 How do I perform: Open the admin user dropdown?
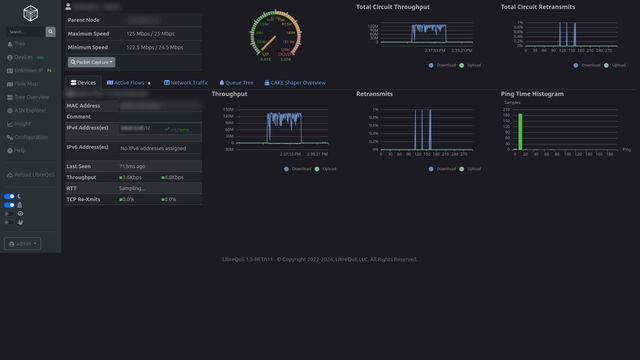coord(22,244)
